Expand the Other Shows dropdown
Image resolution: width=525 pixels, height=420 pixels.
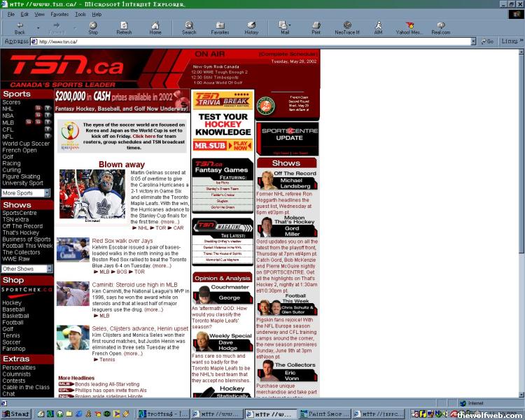tap(48, 269)
